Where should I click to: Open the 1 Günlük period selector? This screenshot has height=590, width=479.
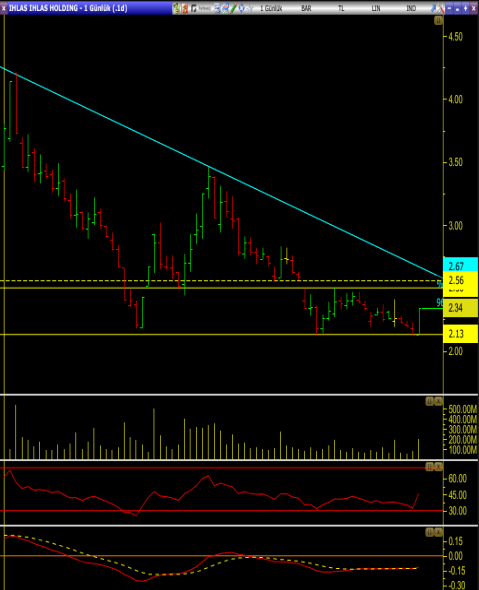[x=271, y=8]
